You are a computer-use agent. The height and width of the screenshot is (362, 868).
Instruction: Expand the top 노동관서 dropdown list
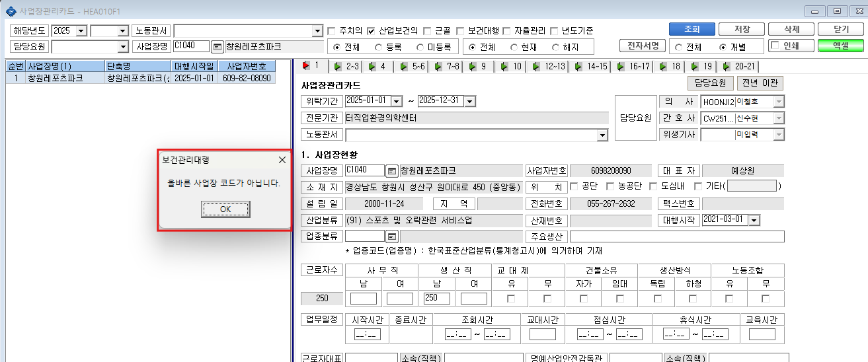[x=317, y=31]
